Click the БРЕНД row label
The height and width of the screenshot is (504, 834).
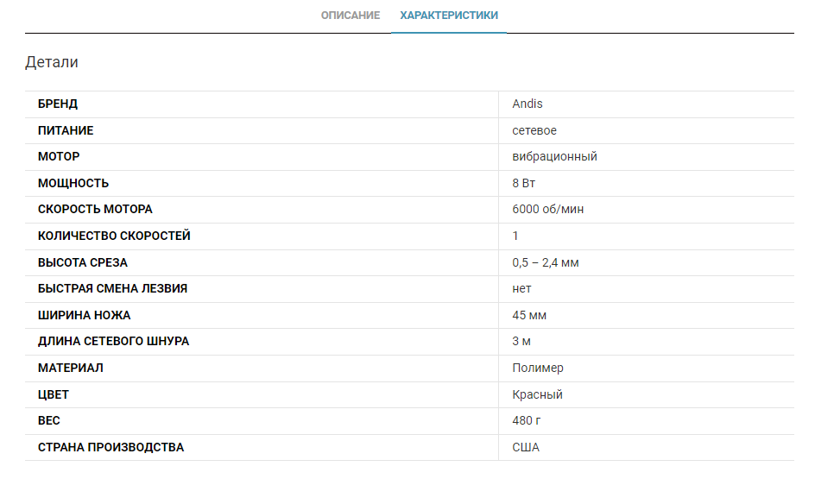point(58,104)
